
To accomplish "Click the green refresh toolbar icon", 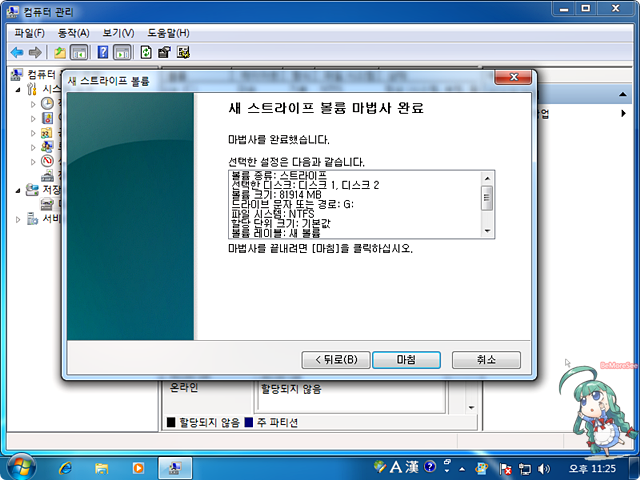I will click(146, 52).
